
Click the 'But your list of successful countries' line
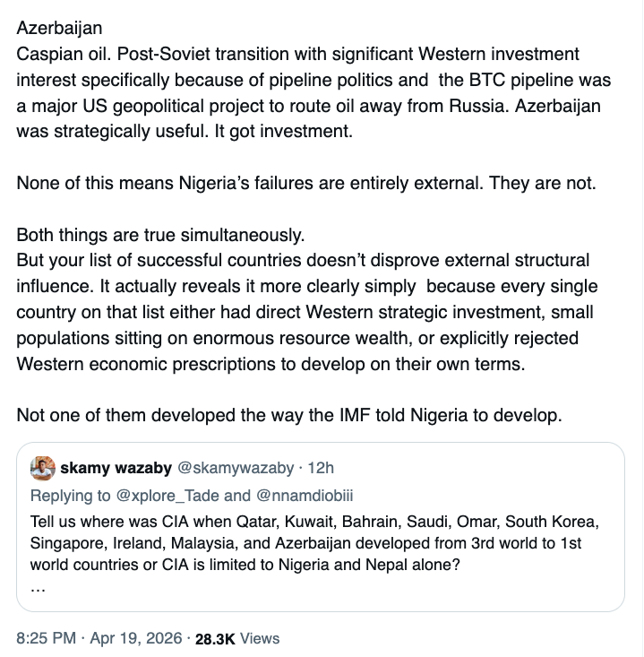tap(303, 261)
